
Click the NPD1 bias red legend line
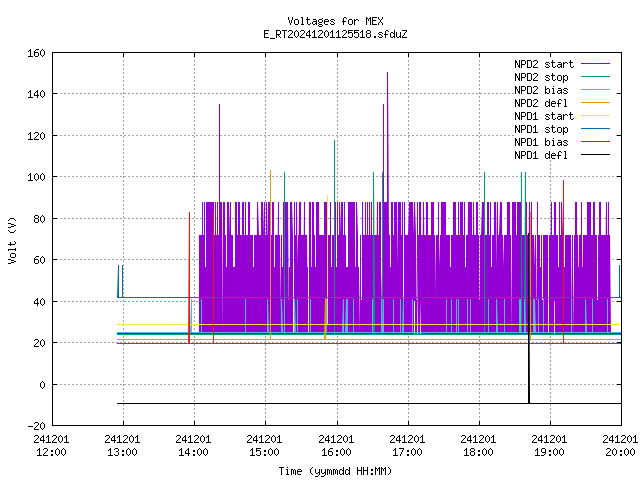(x=595, y=142)
